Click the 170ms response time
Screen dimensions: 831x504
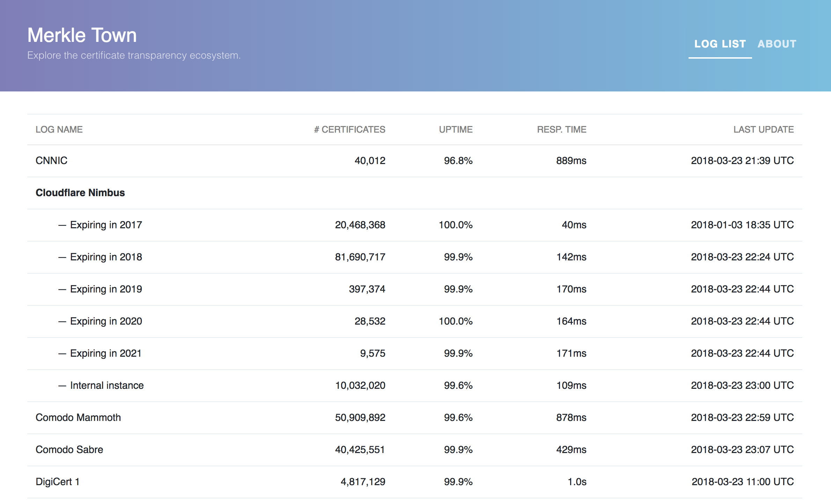pyautogui.click(x=572, y=289)
